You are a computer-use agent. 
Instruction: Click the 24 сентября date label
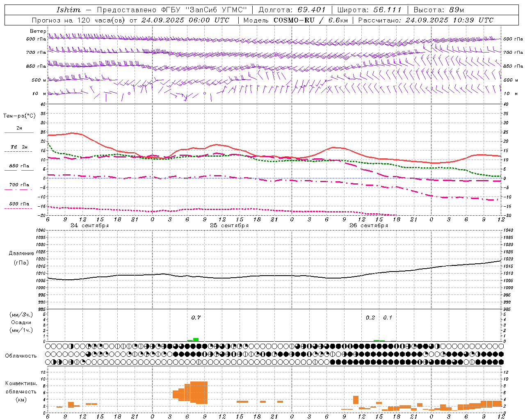[x=90, y=226]
